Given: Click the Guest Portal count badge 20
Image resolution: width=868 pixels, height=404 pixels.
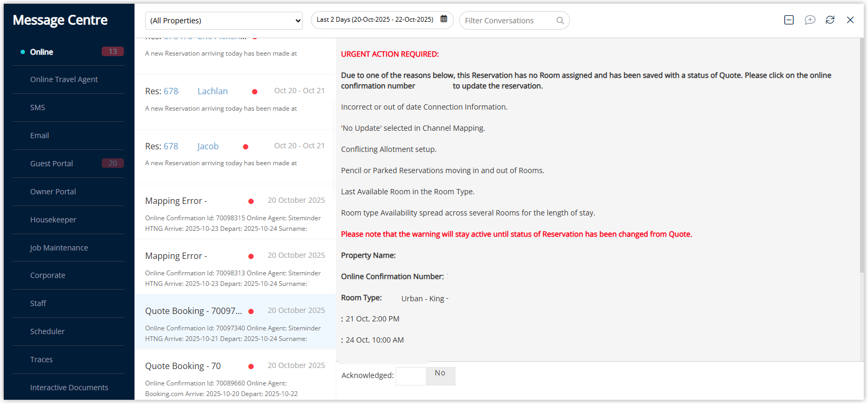Looking at the screenshot, I should (113, 163).
